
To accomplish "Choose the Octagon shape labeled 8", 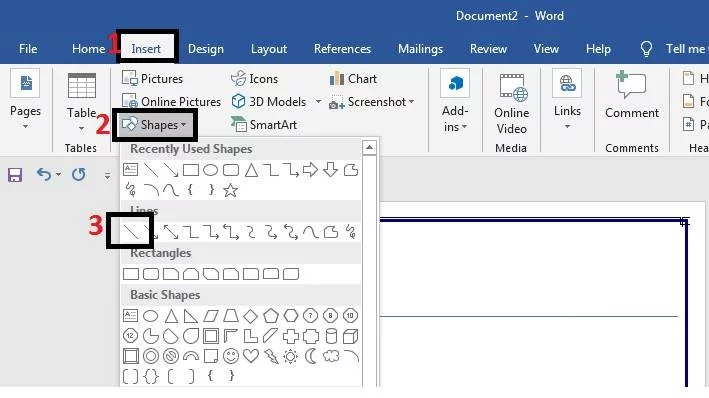I will click(x=331, y=316).
